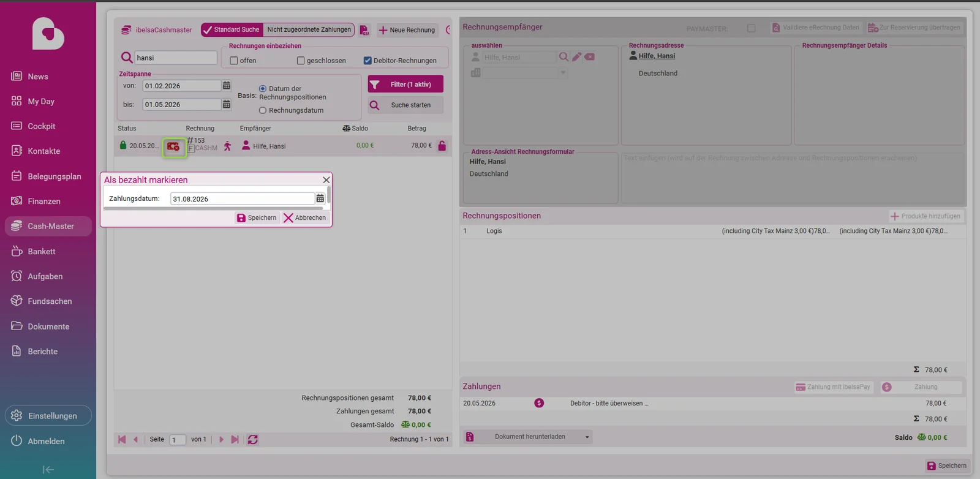Go to the next results page

221,439
